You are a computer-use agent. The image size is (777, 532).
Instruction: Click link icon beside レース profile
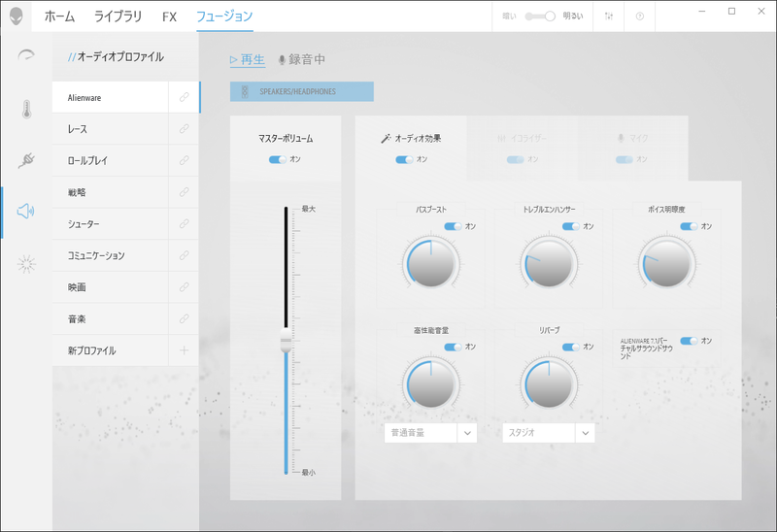pyautogui.click(x=184, y=129)
